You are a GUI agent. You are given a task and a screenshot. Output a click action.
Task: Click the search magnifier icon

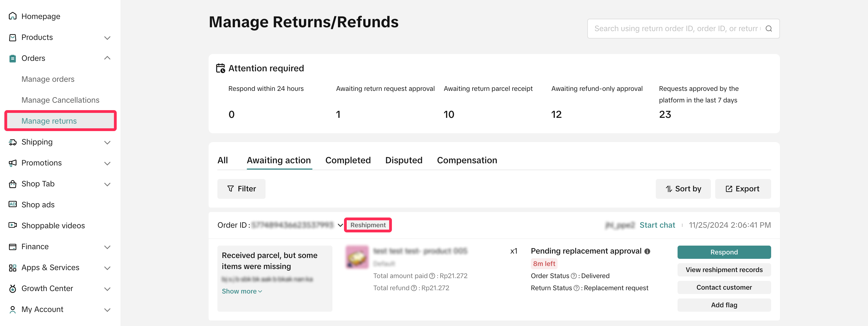pyautogui.click(x=769, y=29)
